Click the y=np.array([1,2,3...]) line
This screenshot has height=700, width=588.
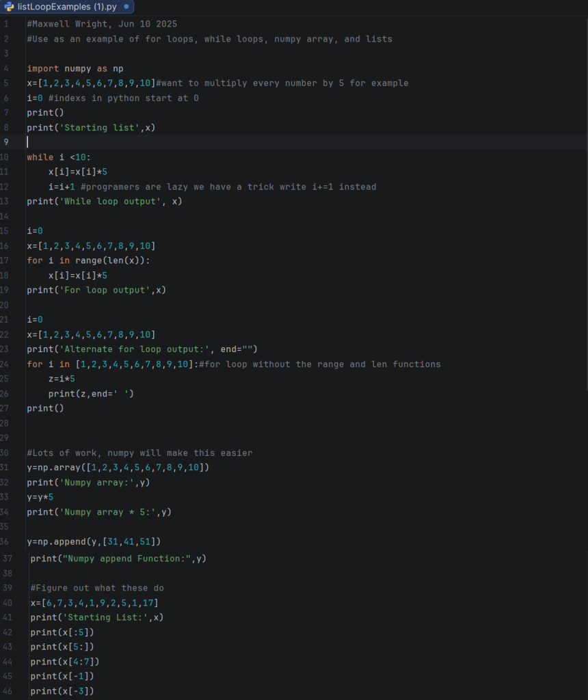click(x=118, y=468)
